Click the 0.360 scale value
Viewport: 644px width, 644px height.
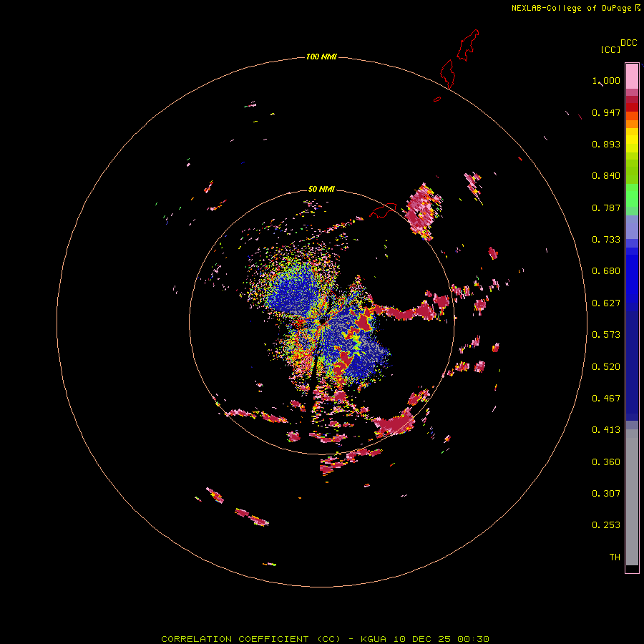tap(606, 462)
